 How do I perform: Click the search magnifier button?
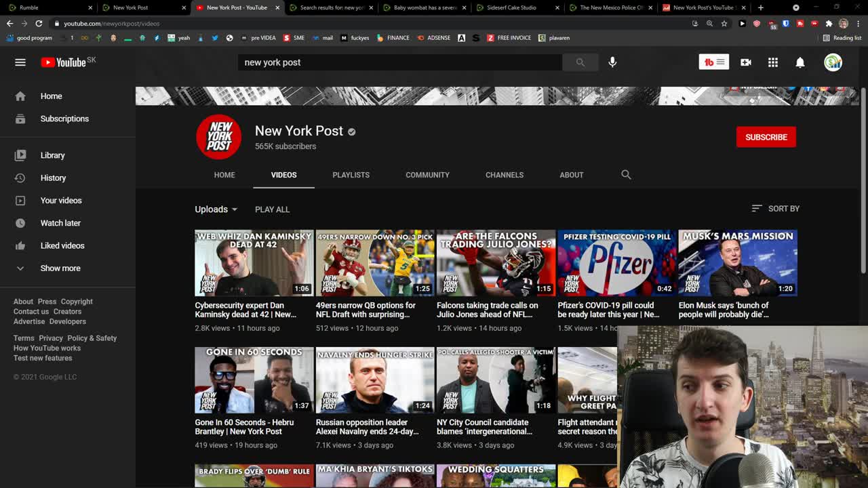click(x=580, y=62)
